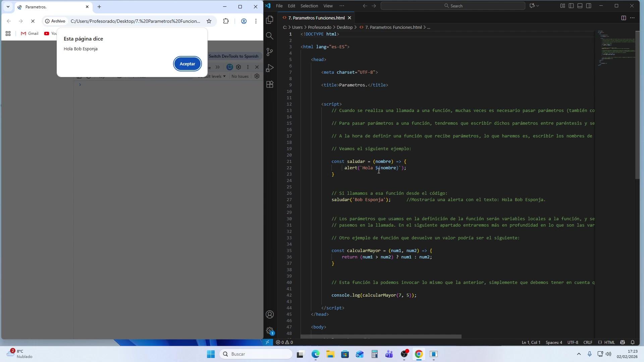Open the Extensions view in VS Code
This screenshot has width=644, height=362.
coord(270,84)
